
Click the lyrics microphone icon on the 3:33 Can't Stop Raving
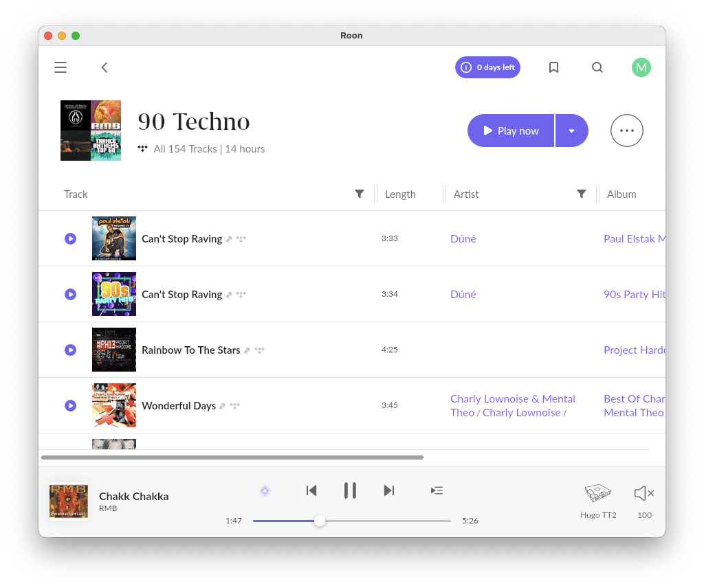(229, 239)
